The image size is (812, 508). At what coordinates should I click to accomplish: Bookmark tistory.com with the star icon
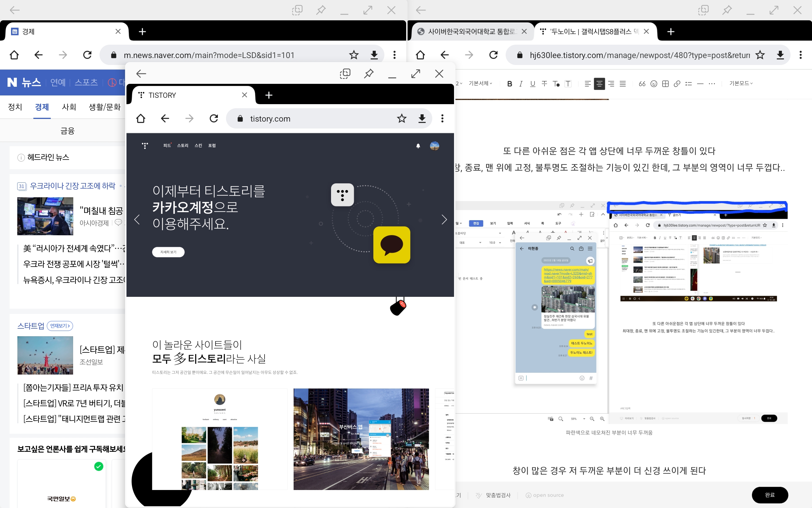402,118
